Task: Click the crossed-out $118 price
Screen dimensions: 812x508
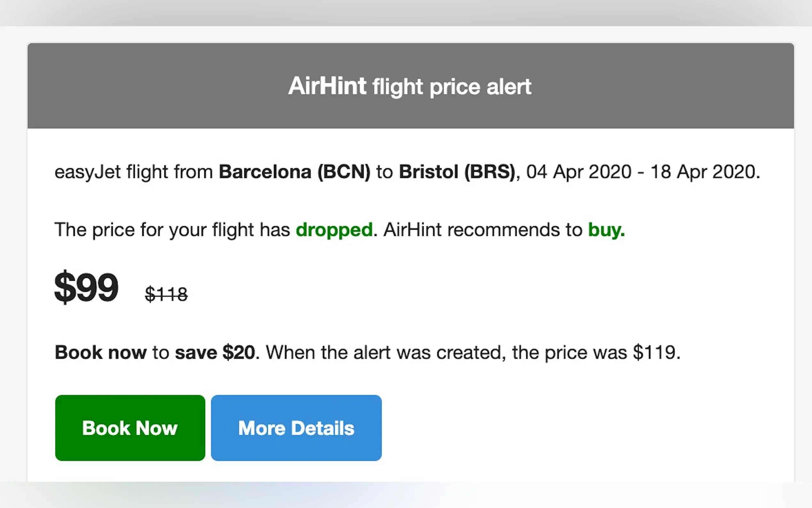Action: click(166, 294)
